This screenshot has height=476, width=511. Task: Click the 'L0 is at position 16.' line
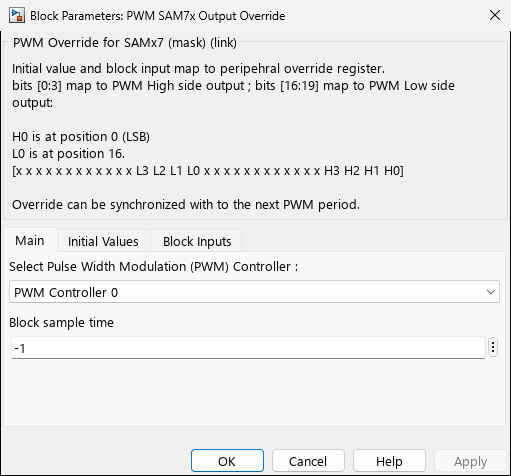coord(68,154)
